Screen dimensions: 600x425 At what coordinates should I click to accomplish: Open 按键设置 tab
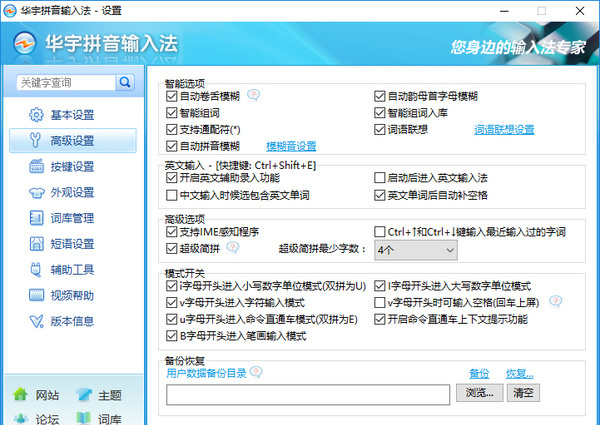pos(73,166)
